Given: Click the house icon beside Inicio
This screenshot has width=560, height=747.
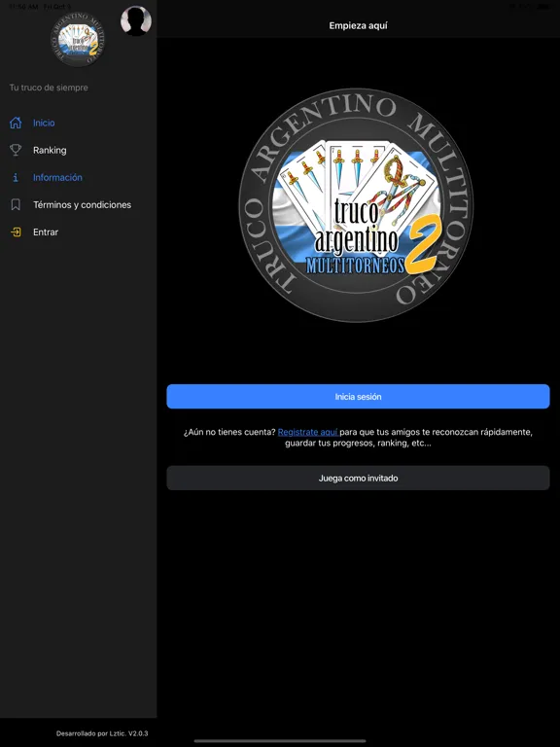Looking at the screenshot, I should [x=16, y=123].
